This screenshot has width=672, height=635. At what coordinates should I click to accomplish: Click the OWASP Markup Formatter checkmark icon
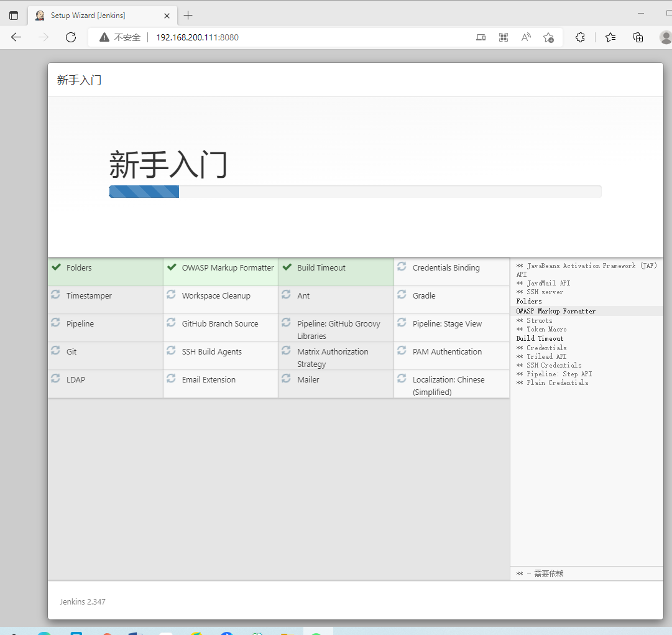pyautogui.click(x=172, y=267)
